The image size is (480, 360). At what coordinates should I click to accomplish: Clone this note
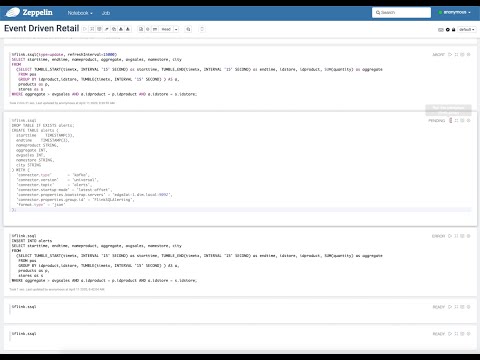coord(114,29)
